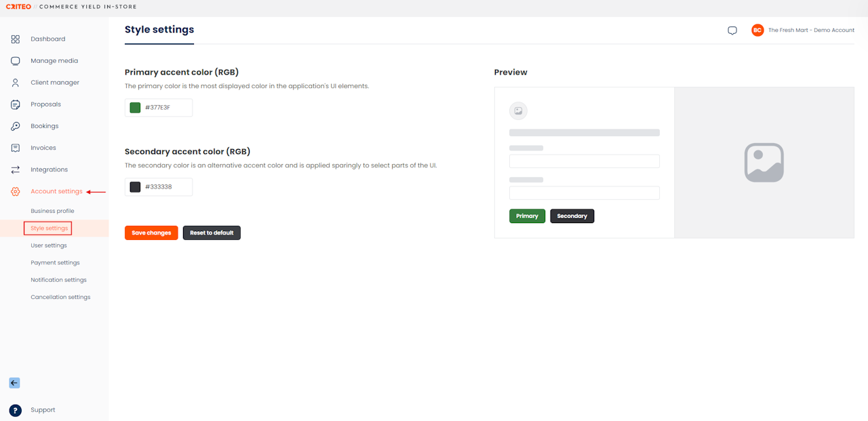The image size is (868, 421).
Task: Collapse the Account settings menu
Action: point(56,192)
